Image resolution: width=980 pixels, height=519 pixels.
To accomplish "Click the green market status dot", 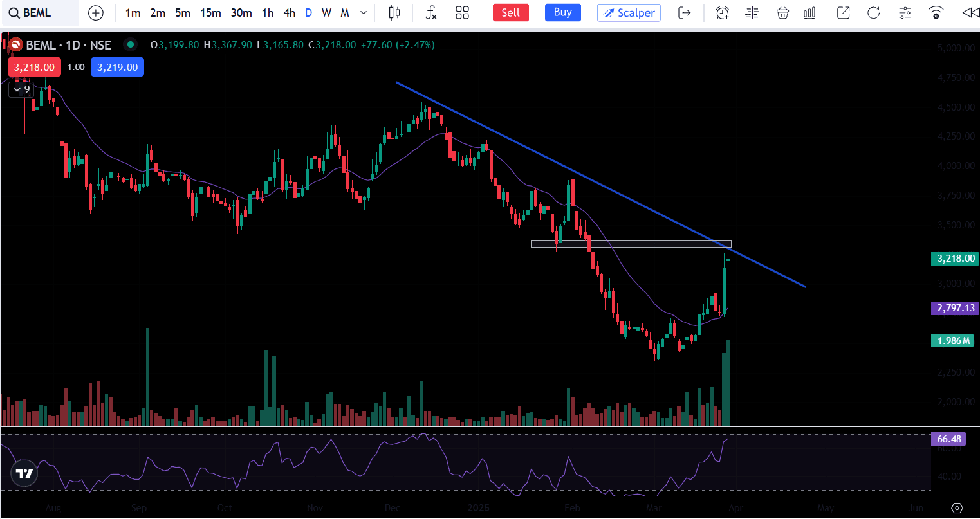I will click(131, 44).
